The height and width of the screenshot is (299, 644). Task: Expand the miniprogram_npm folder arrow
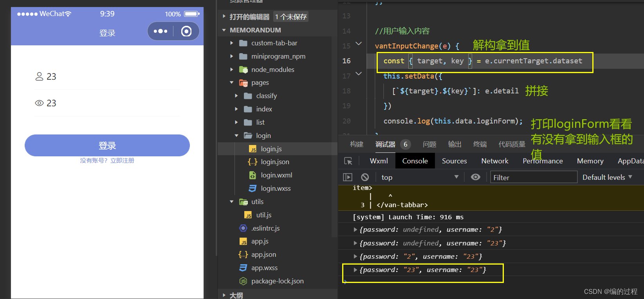coord(232,56)
